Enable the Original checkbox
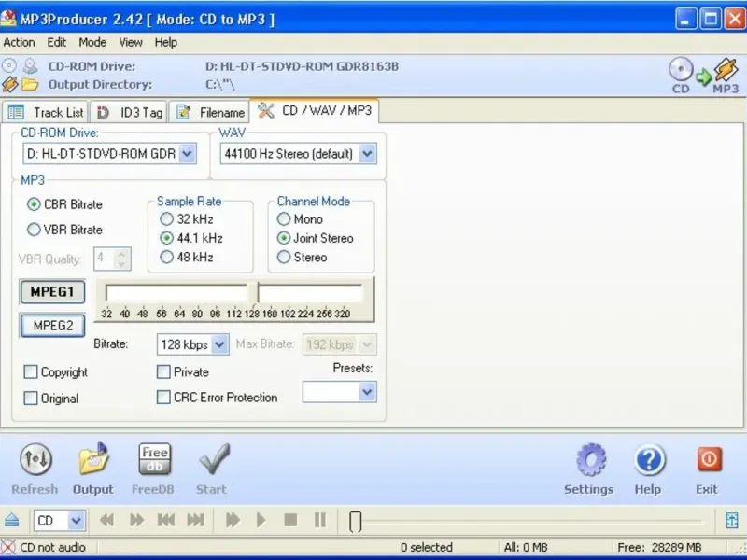Image resolution: width=747 pixels, height=560 pixels. (x=31, y=399)
